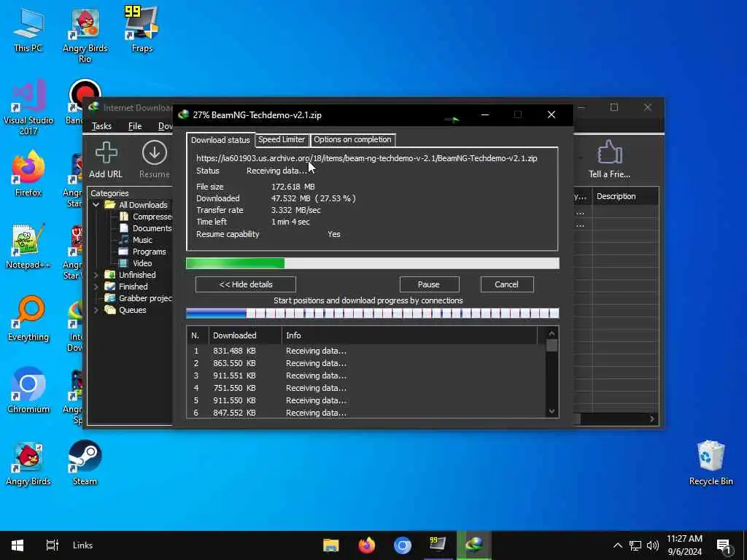Expand the Finished category
Screen dimensions: 747x560
[96, 287]
